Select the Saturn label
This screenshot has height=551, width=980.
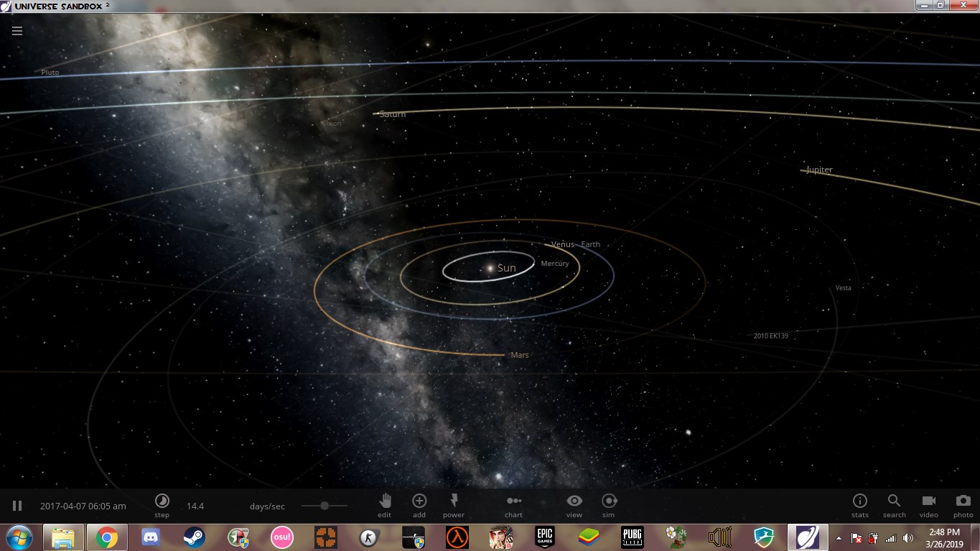(393, 114)
